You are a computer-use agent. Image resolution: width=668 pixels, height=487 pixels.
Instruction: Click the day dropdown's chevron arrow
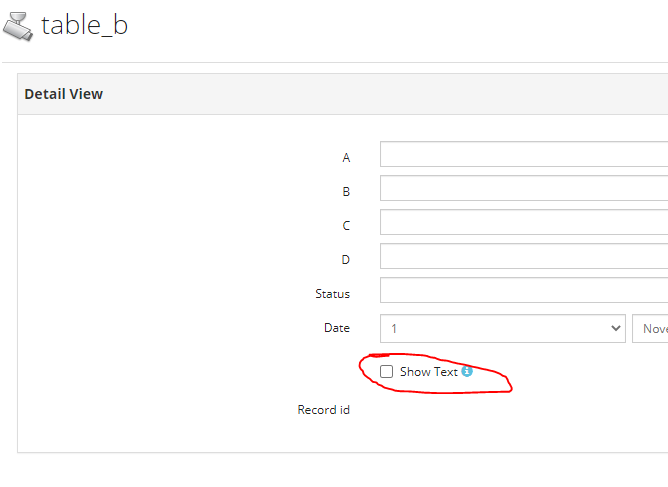(616, 328)
